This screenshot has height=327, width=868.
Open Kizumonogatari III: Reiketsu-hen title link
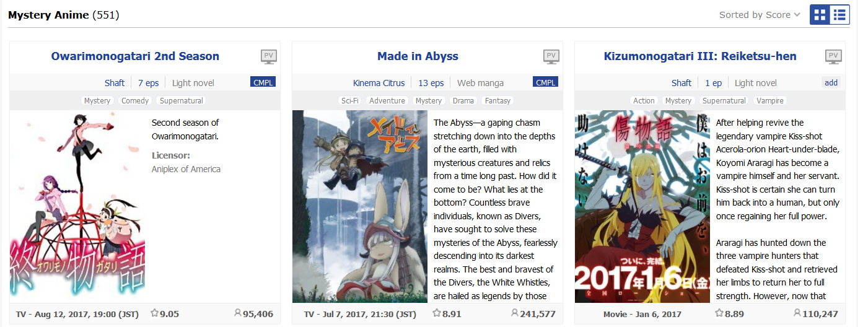click(x=700, y=56)
